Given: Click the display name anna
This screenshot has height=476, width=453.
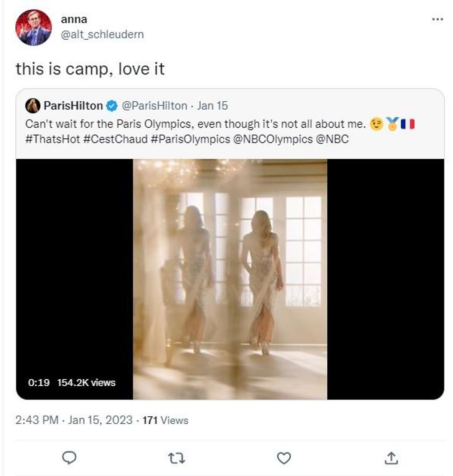Looking at the screenshot, I should (x=74, y=19).
